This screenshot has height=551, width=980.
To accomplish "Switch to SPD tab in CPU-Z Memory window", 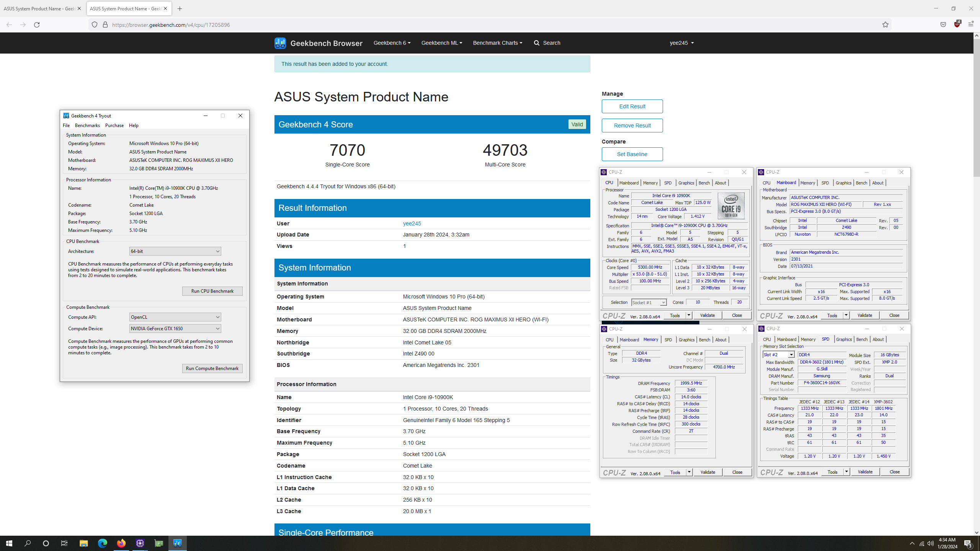I will pos(668,340).
